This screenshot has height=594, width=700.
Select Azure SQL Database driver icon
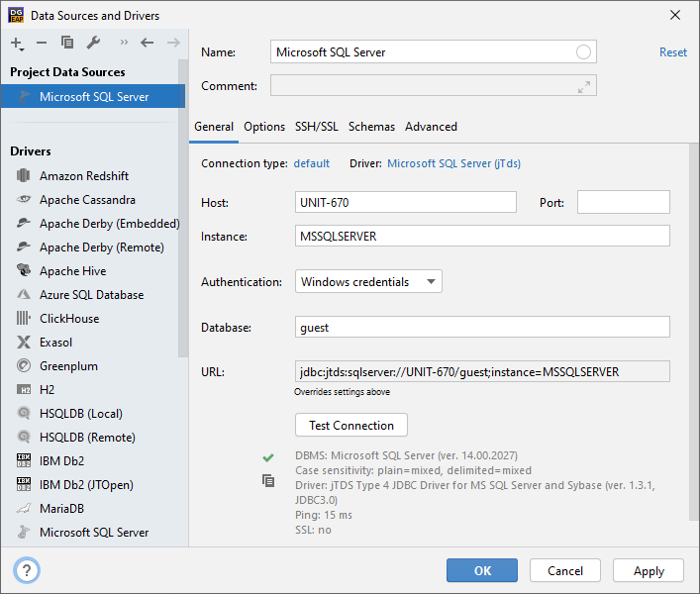tap(23, 294)
